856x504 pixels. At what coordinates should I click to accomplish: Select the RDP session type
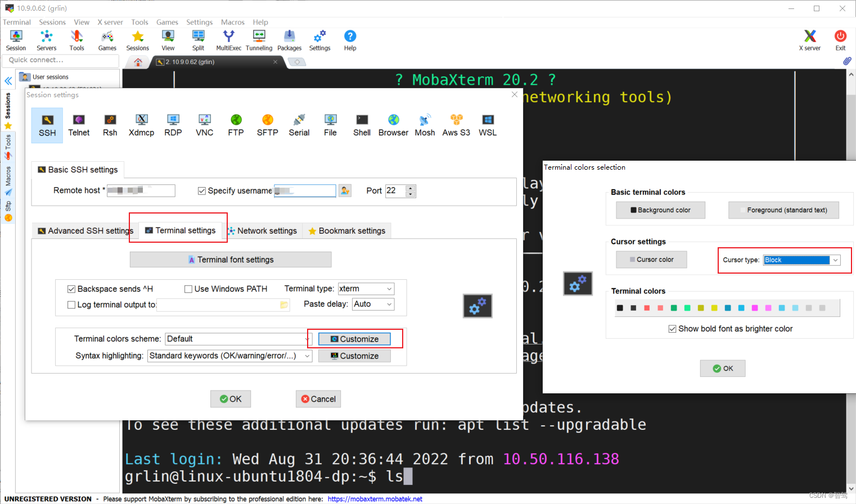click(173, 125)
